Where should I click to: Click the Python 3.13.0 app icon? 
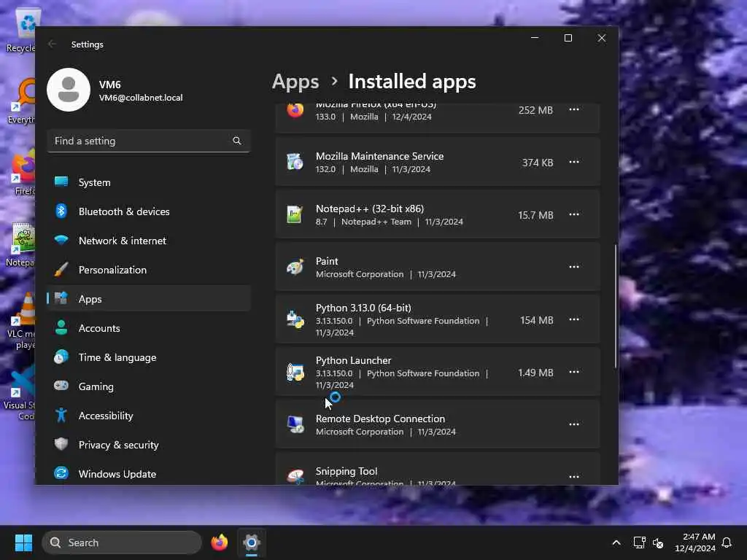pyautogui.click(x=295, y=319)
